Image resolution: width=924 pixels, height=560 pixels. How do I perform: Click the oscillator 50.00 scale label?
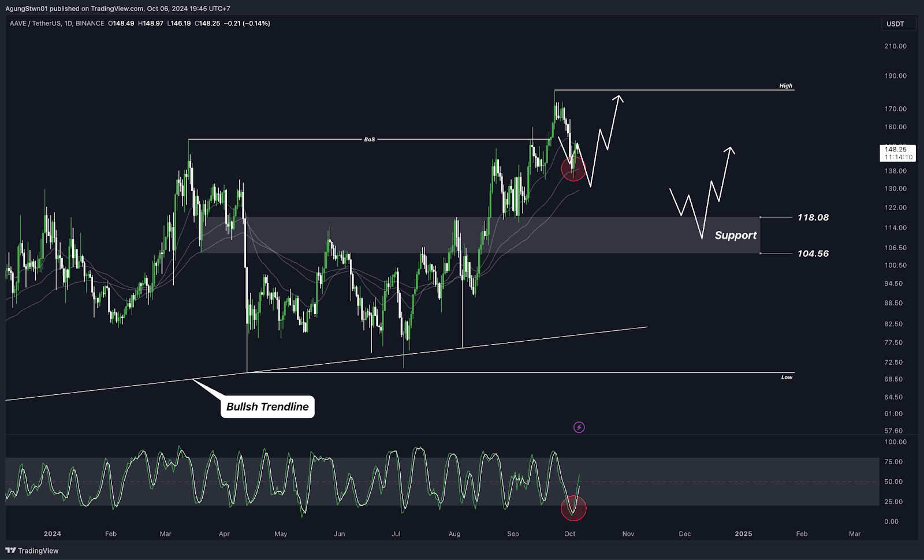[x=894, y=481]
